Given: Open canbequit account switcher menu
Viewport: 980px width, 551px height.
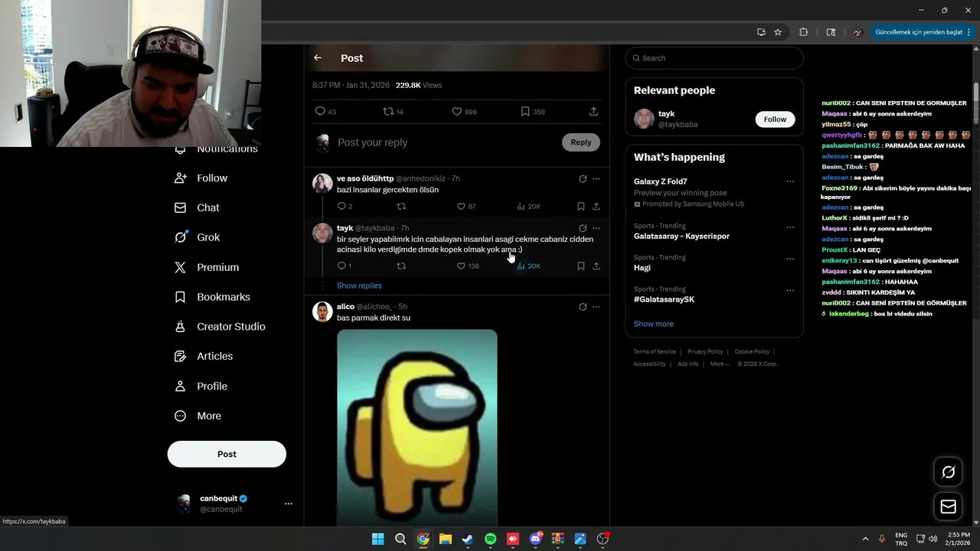Looking at the screenshot, I should point(289,504).
